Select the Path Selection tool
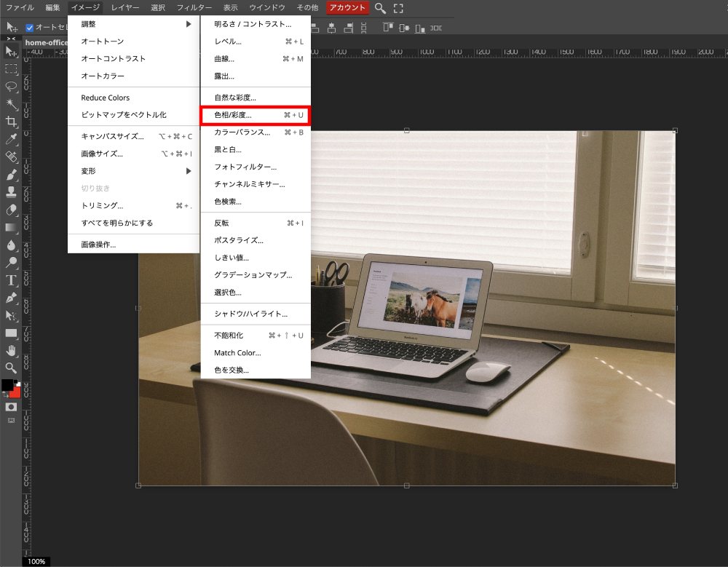The height and width of the screenshot is (567, 728). 11,316
